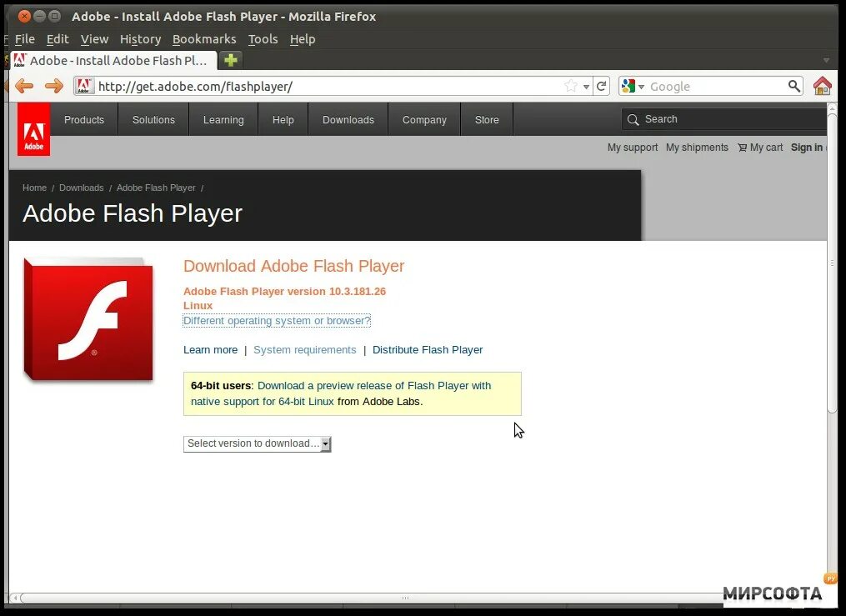Viewport: 846px width, 616px height.
Task: Click the My cart link
Action: [x=766, y=148]
